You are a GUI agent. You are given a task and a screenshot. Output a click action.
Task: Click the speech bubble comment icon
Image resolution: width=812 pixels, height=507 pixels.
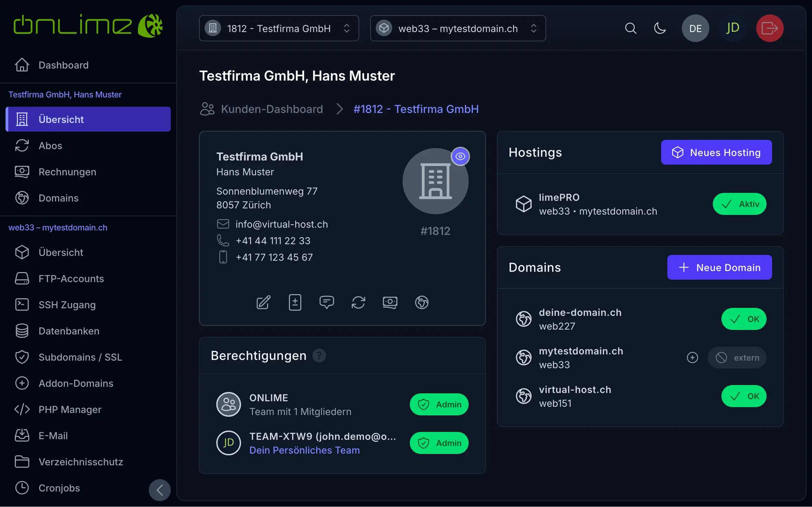pos(326,302)
